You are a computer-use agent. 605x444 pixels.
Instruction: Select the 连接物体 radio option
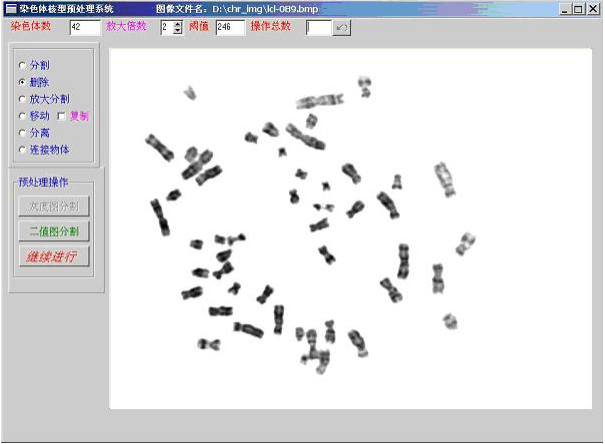click(22, 149)
